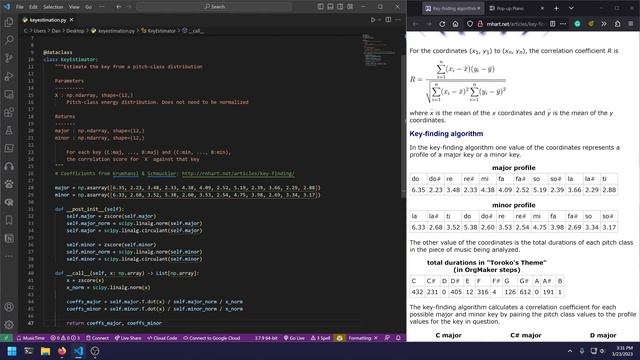Open the Run and Debug view

coord(9,76)
